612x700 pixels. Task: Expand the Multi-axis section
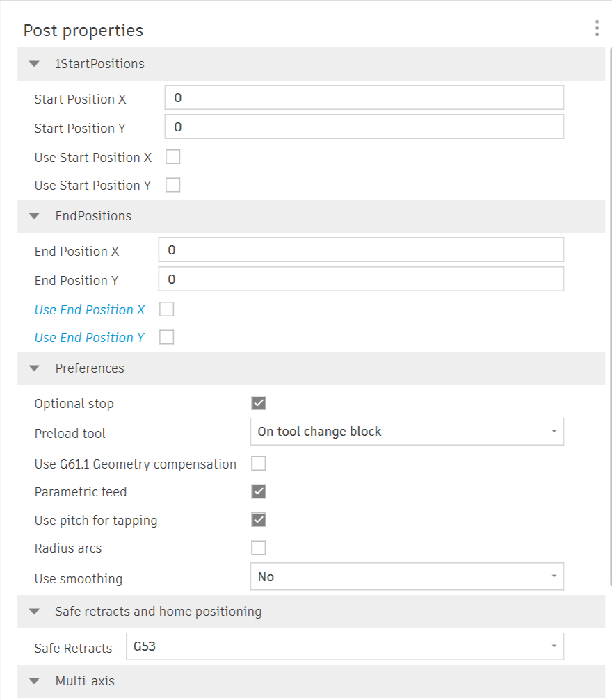[34, 681]
